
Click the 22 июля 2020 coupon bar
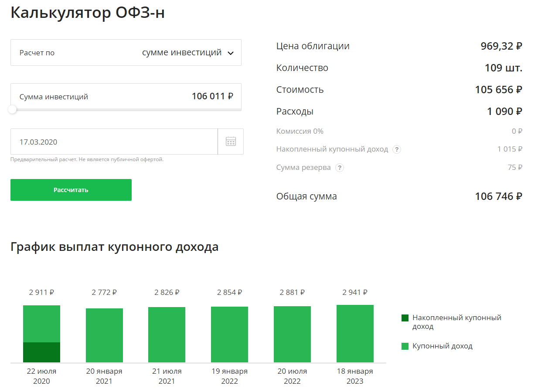[x=41, y=324]
